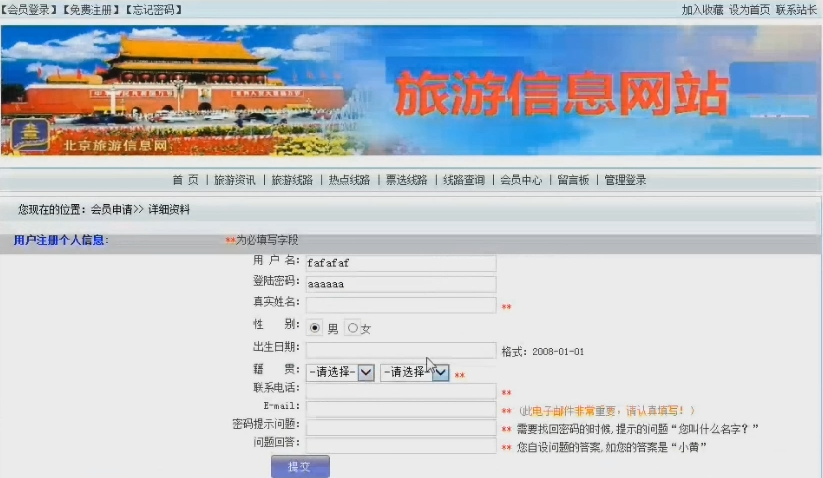
Task: Focus the E-mail input field
Action: [x=401, y=409]
